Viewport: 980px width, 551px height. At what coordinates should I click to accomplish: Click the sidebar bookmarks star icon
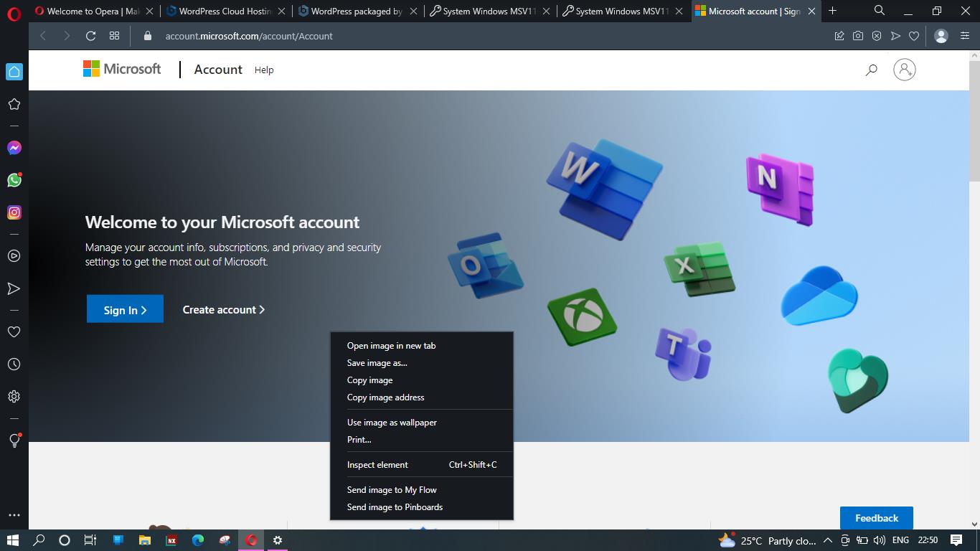click(x=14, y=104)
